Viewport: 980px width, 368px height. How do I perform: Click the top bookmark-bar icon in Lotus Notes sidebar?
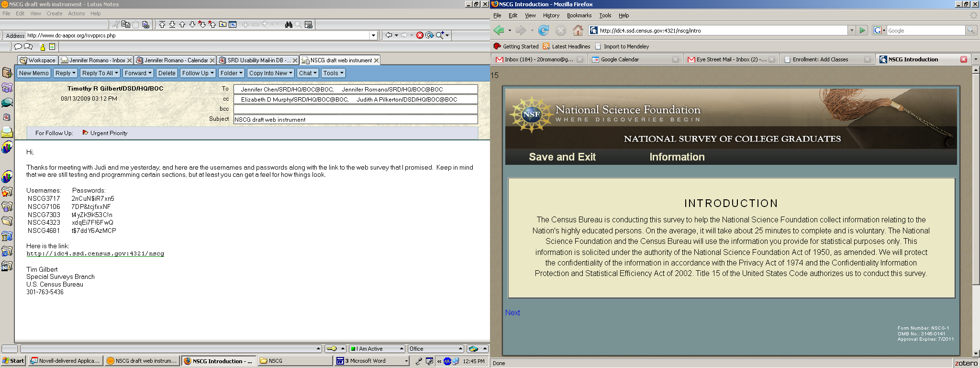coord(7,73)
